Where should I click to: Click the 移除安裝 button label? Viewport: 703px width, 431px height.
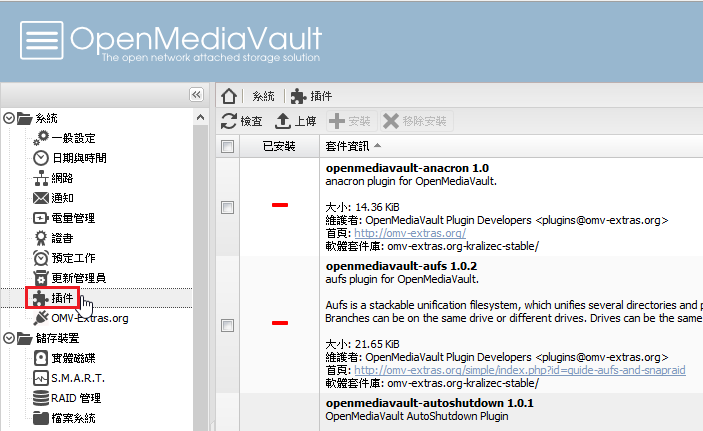(424, 121)
